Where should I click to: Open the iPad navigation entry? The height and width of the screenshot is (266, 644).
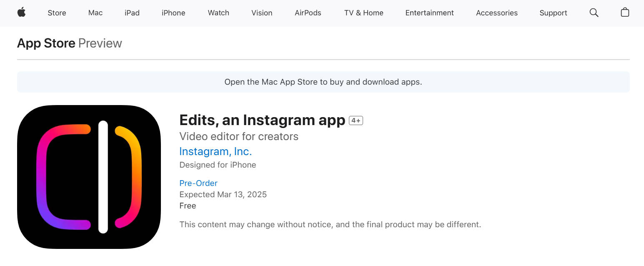(132, 13)
